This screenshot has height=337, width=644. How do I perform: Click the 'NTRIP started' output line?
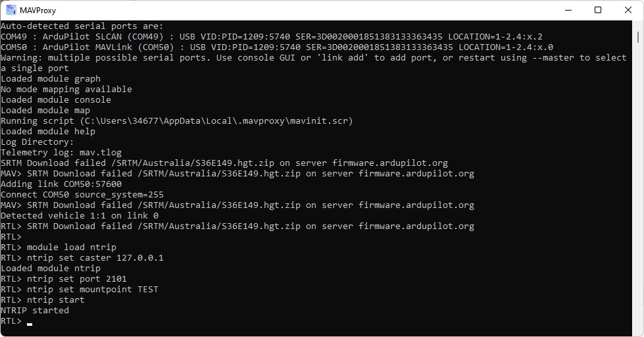pos(35,311)
